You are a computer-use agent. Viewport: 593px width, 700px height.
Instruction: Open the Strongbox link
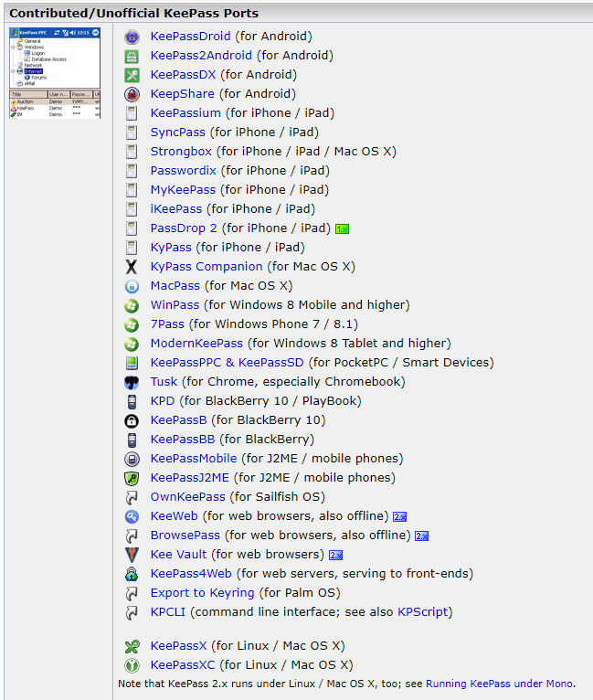[181, 152]
